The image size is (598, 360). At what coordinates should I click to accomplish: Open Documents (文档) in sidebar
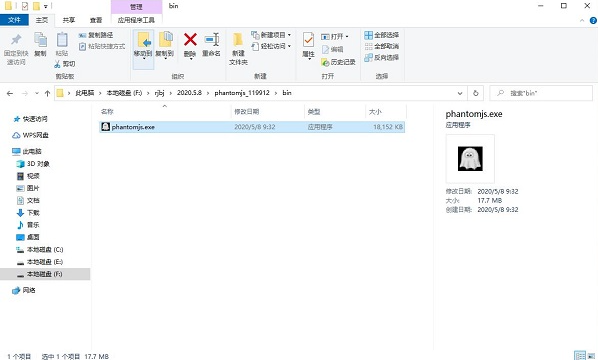[x=28, y=201]
